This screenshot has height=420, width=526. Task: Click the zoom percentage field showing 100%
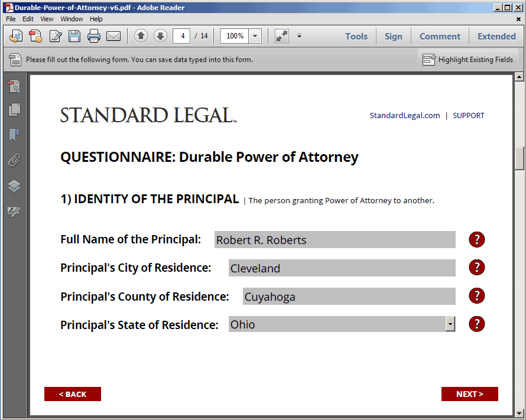(x=235, y=36)
